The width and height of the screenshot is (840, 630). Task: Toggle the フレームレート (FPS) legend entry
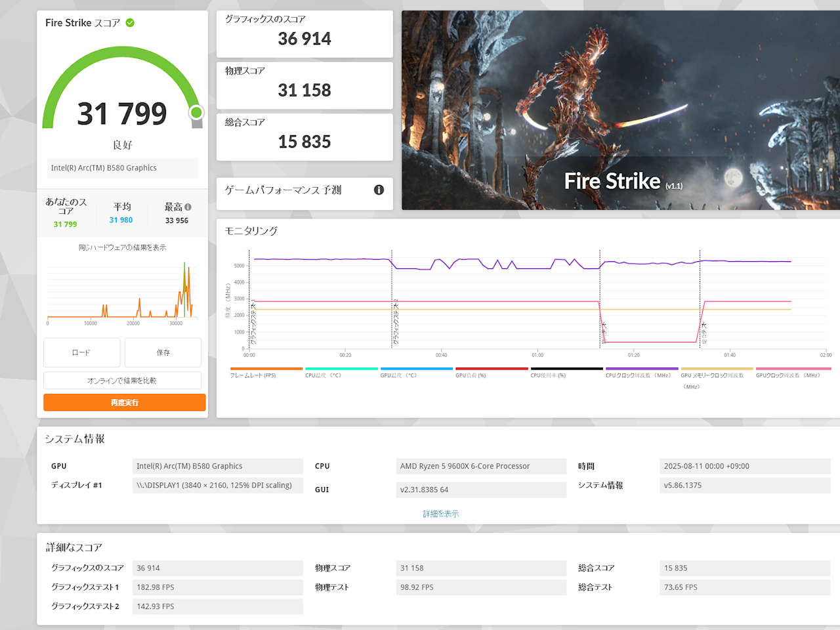tap(266, 372)
